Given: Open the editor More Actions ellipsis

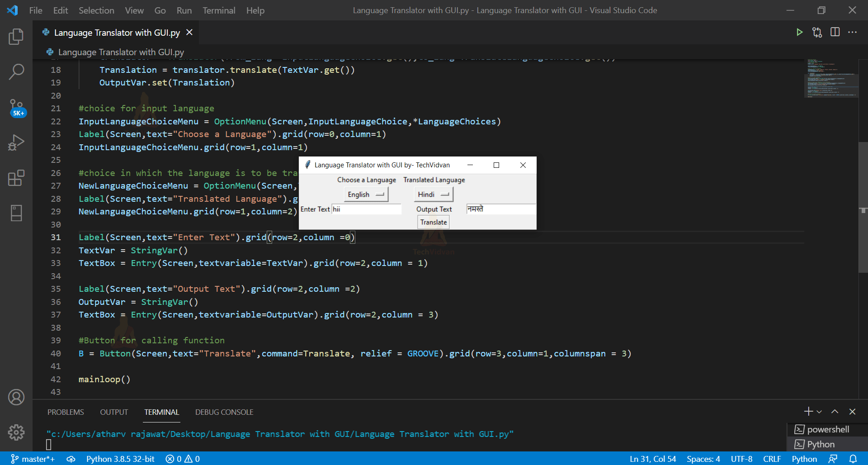Looking at the screenshot, I should point(853,32).
